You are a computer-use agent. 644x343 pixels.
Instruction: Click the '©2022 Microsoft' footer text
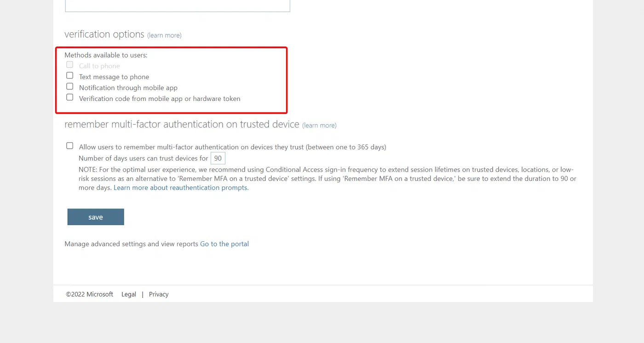point(89,294)
